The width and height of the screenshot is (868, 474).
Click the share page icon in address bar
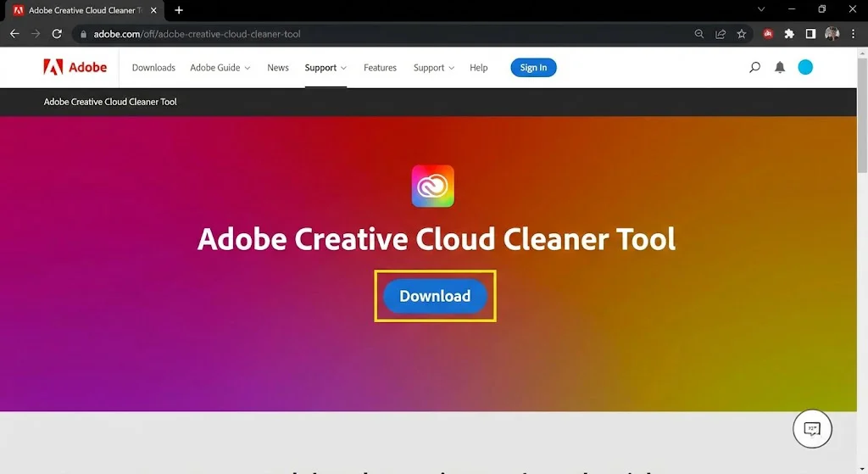[721, 34]
